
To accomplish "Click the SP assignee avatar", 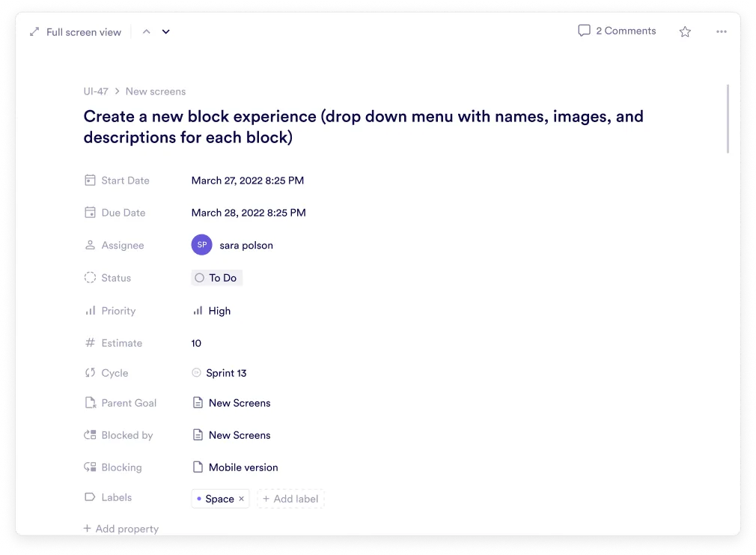I will pyautogui.click(x=201, y=245).
